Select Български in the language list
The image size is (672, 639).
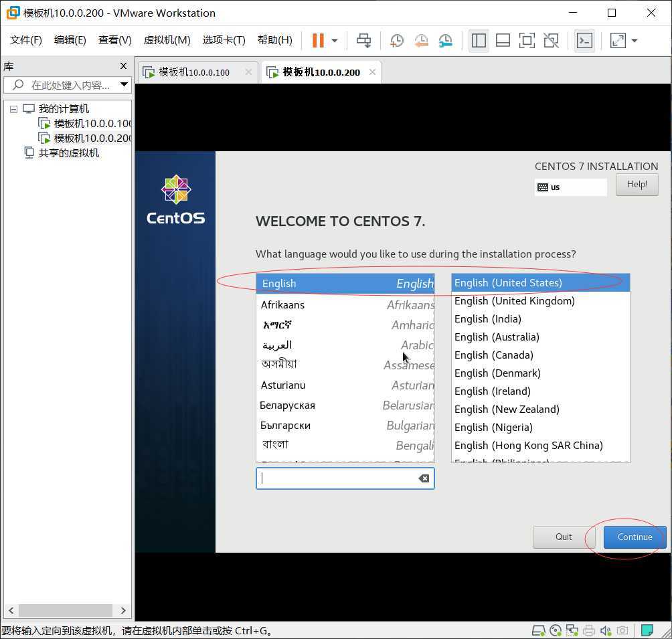pos(345,426)
